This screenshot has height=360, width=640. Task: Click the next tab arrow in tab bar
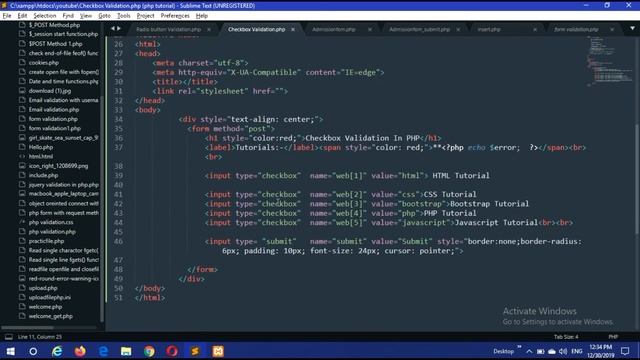(119, 28)
